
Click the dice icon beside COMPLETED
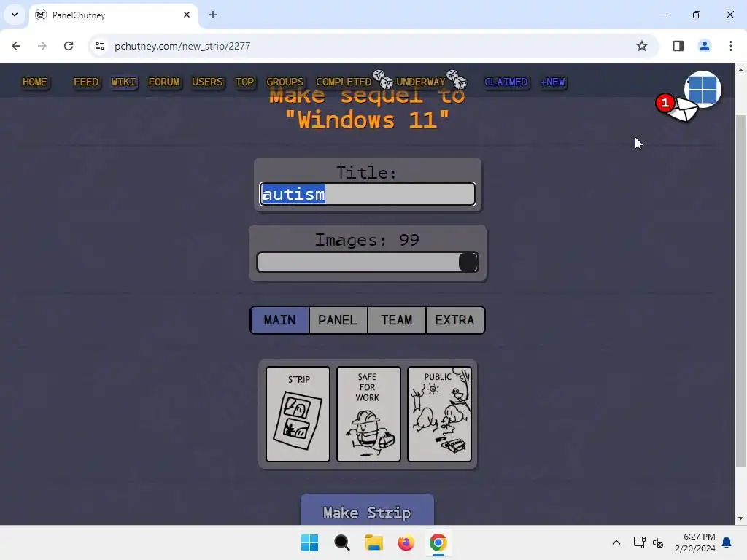[382, 79]
